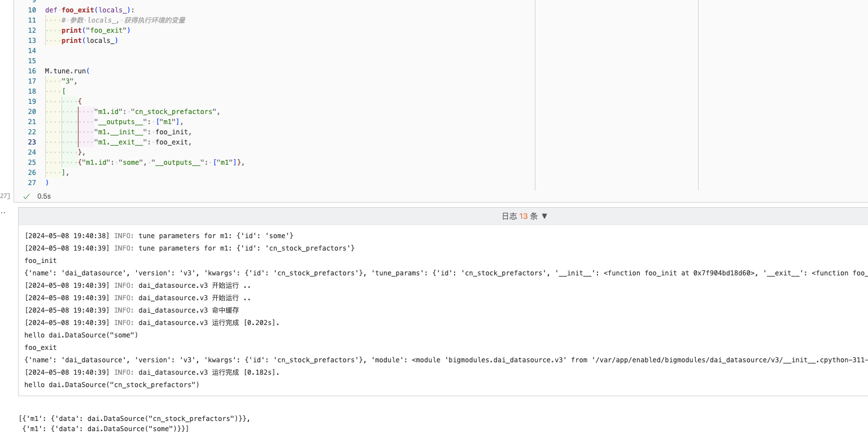This screenshot has height=443, width=868.
Task: Click line number 16 in the gutter
Action: click(x=32, y=71)
